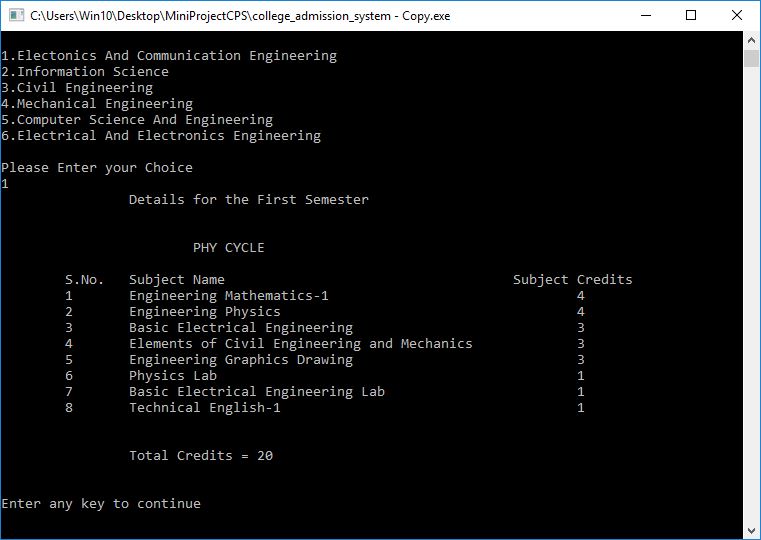Click the vertical scrollbar thumb

coord(752,58)
